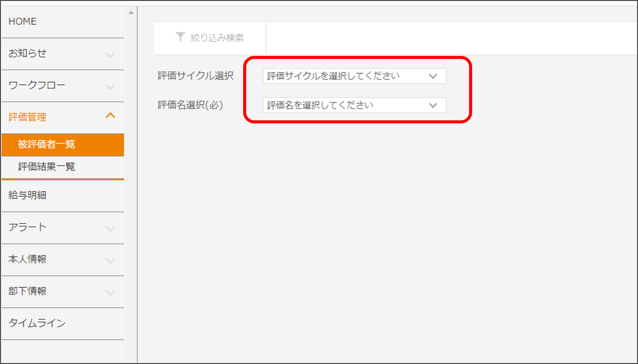Screen dimensions: 638x364
Task: Click 評価管理 menu label
Action: click(x=27, y=117)
